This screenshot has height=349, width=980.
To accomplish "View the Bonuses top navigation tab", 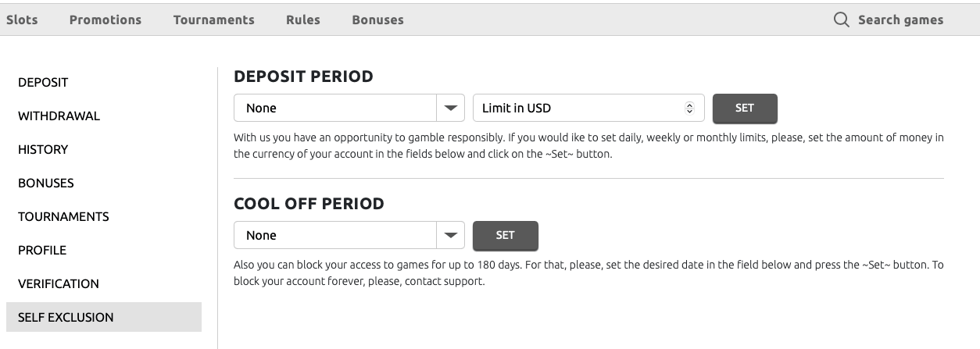I will [x=377, y=20].
